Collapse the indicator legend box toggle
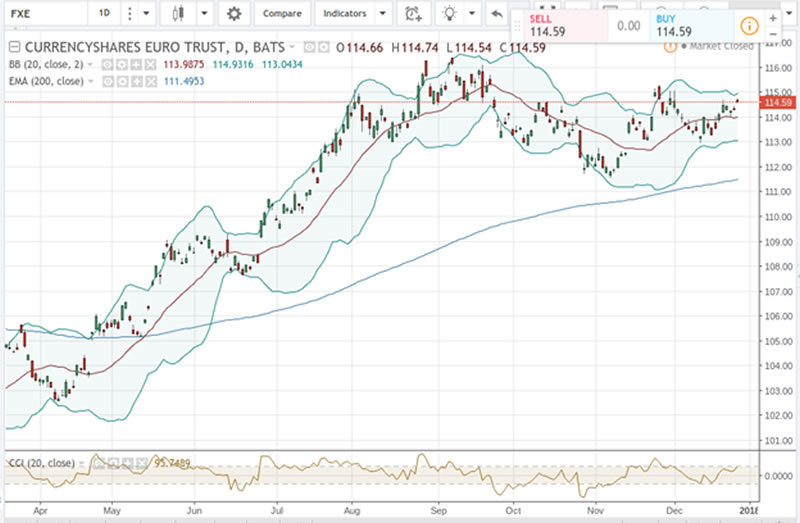This screenshot has height=523, width=800. point(13,47)
